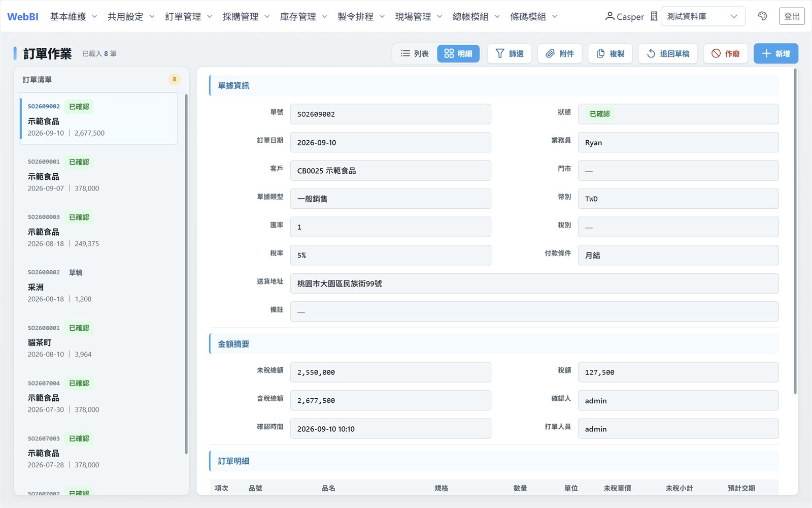Expand the 總帳模組 menu
This screenshot has height=508, width=812.
476,17
